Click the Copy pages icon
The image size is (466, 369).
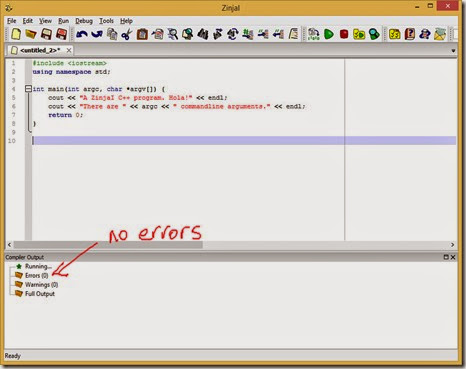[x=112, y=34]
